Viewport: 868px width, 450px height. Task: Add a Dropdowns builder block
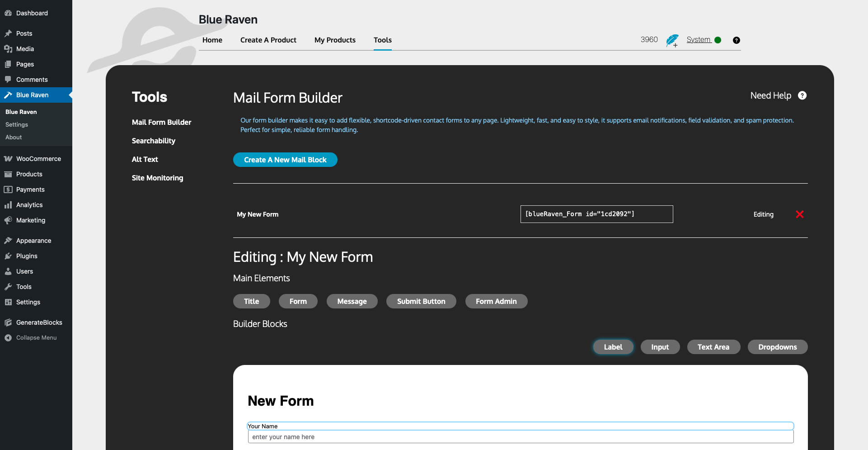tap(777, 347)
